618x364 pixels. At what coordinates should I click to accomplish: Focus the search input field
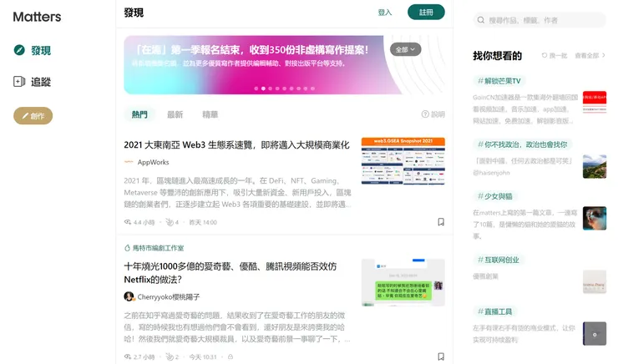pyautogui.click(x=539, y=20)
